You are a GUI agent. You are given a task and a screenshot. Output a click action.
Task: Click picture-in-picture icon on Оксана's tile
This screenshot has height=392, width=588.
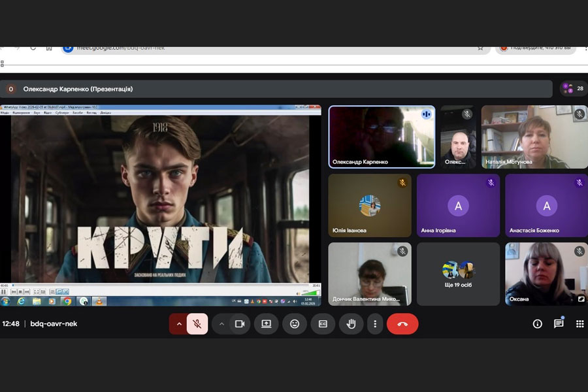(581, 299)
